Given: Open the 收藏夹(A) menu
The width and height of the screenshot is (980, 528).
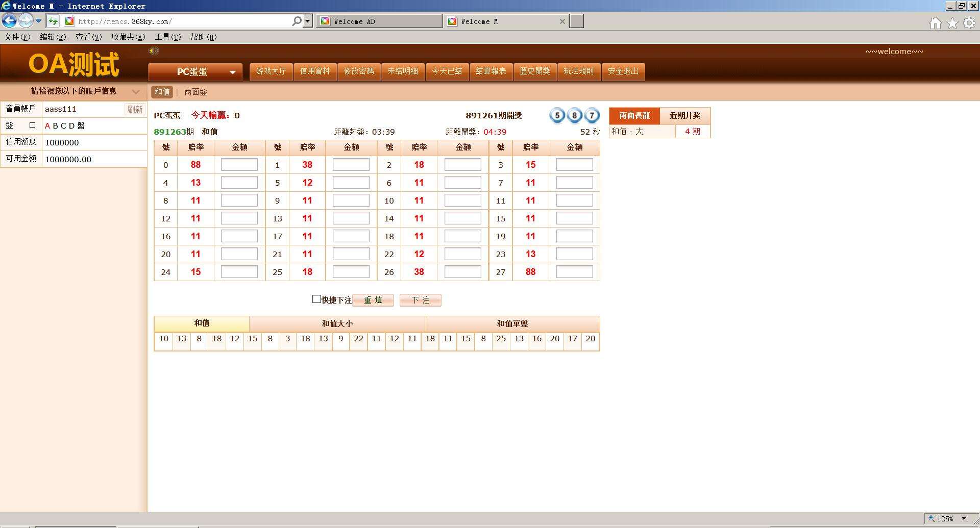Looking at the screenshot, I should pyautogui.click(x=129, y=37).
